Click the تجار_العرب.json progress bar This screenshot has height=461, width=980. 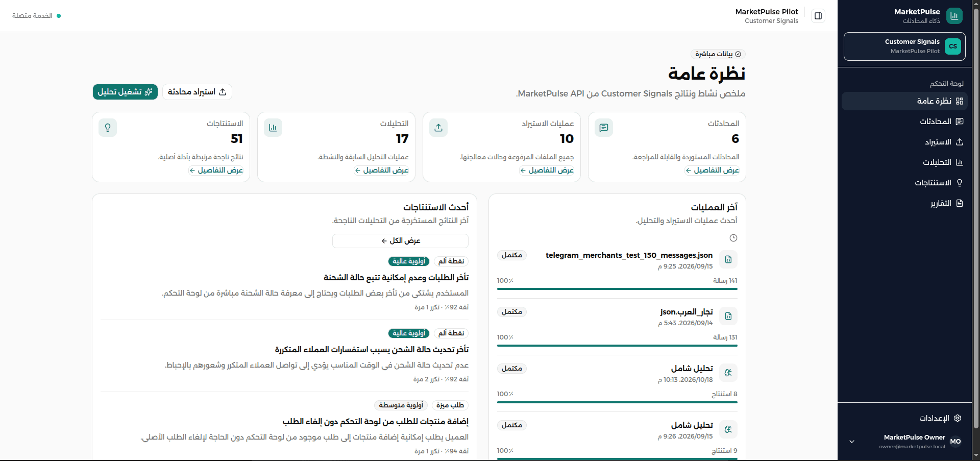[617, 346]
